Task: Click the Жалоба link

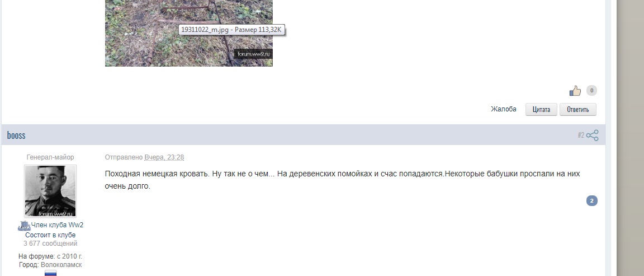Action: pyautogui.click(x=504, y=109)
